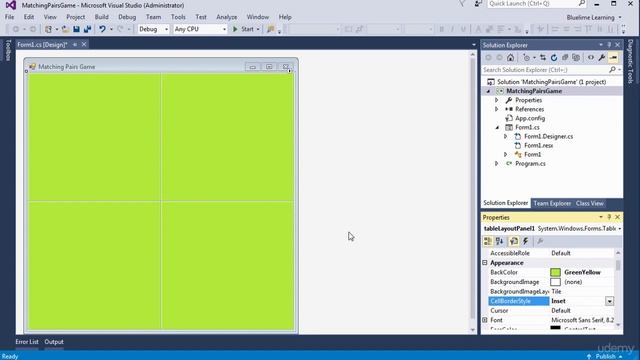
Task: Open the Error List tab
Action: coord(27,342)
